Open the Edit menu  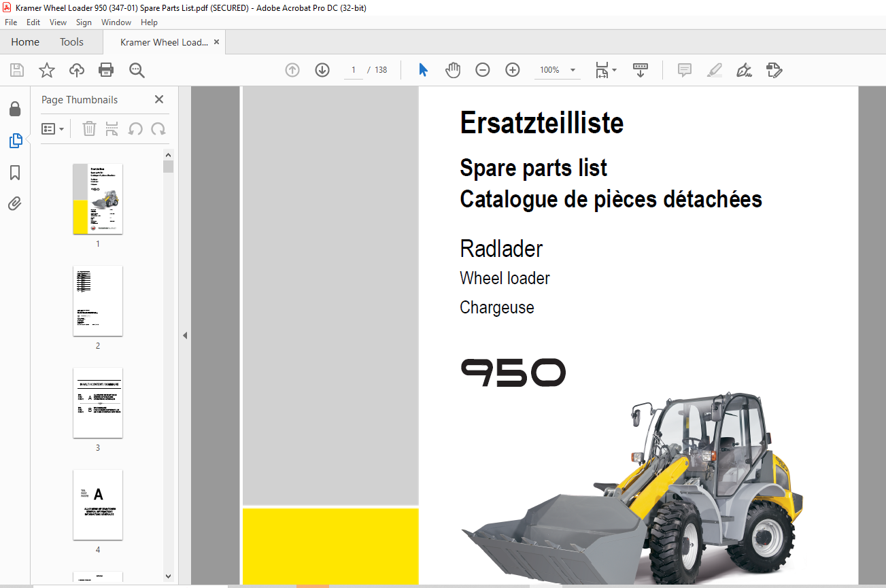[x=33, y=22]
